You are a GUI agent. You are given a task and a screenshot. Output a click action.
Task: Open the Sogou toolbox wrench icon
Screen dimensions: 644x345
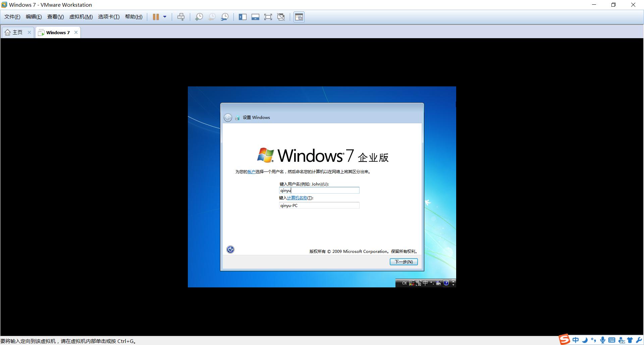tap(639, 340)
